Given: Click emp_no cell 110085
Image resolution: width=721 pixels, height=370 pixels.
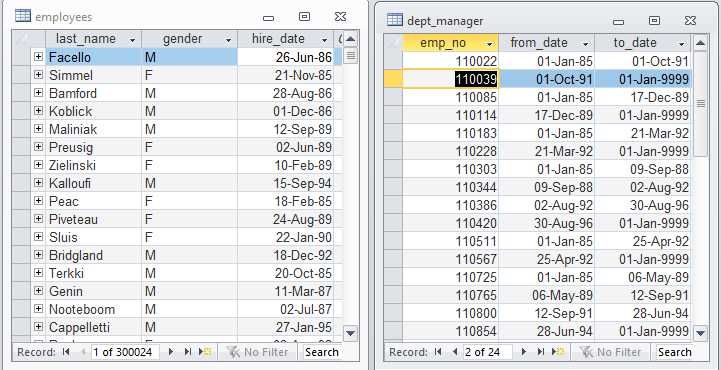Looking at the screenshot, I should click(451, 97).
